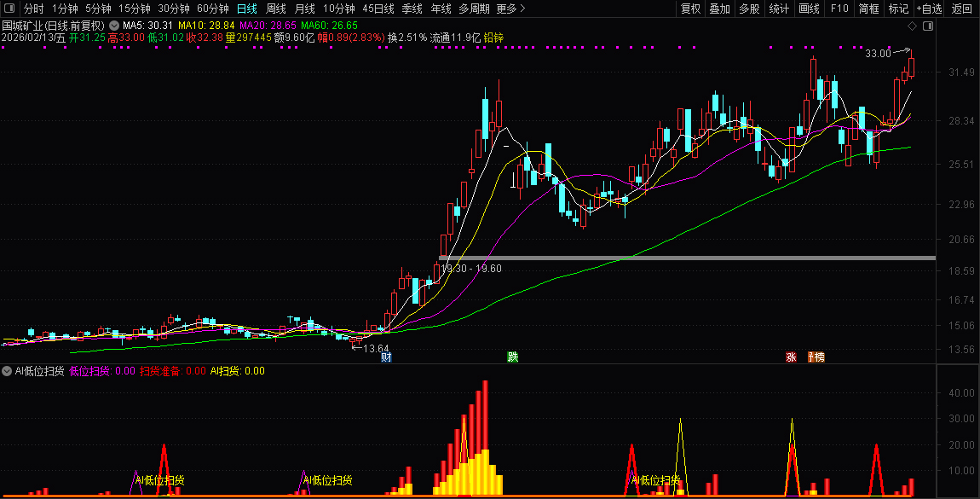Toggle the 简框 simple frame mode
980x499 pixels.
(868, 9)
